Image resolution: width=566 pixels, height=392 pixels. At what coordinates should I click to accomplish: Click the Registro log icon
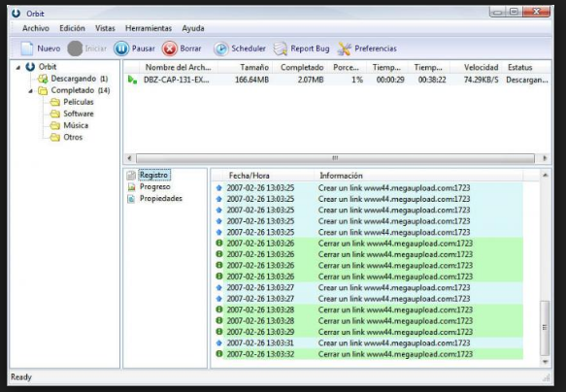pos(131,176)
